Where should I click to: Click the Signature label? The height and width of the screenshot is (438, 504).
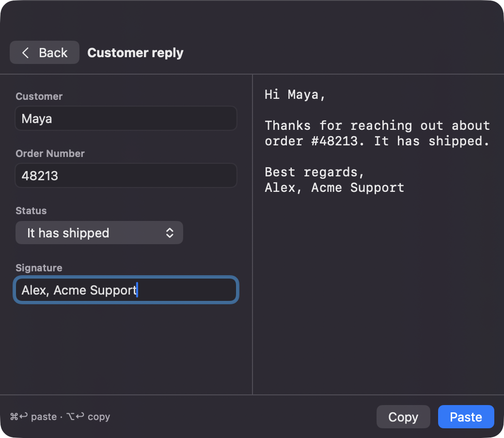click(x=39, y=268)
